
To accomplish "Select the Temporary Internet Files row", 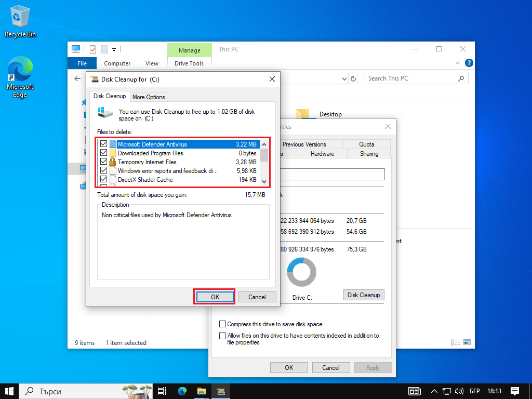I will tap(179, 162).
